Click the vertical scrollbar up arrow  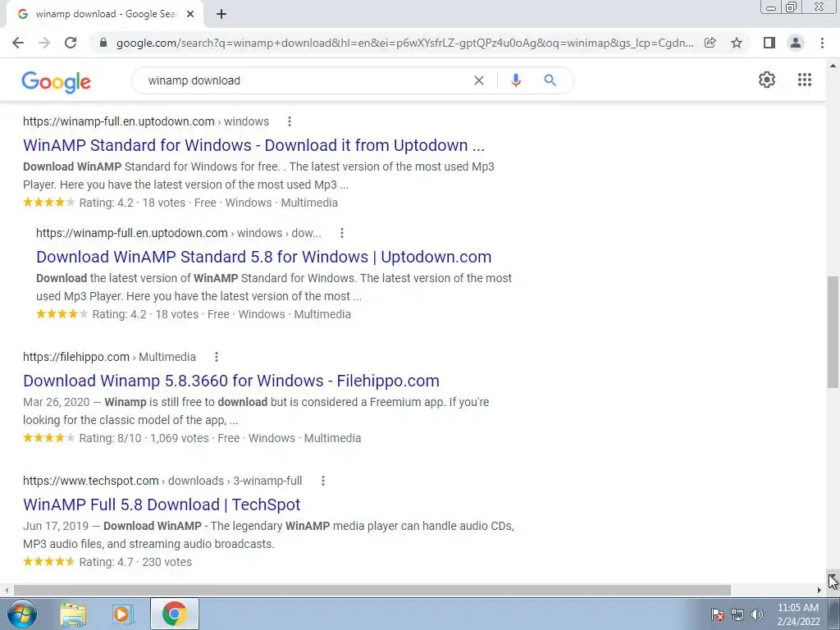833,66
